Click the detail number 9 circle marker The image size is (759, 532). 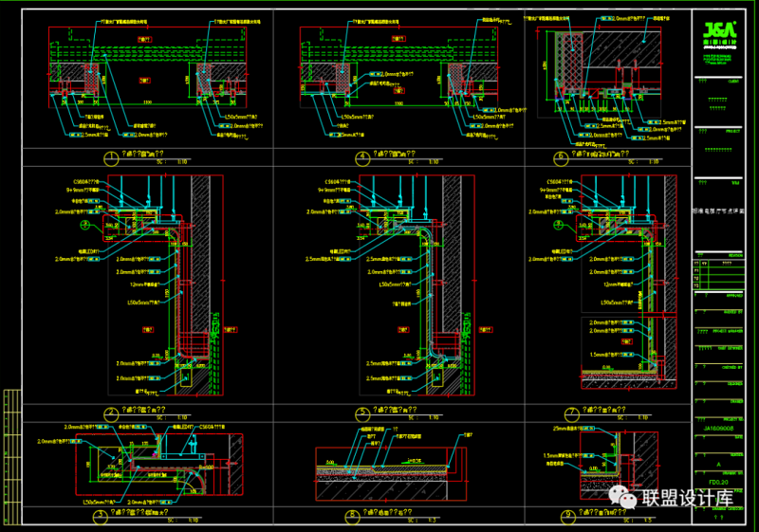570,515
